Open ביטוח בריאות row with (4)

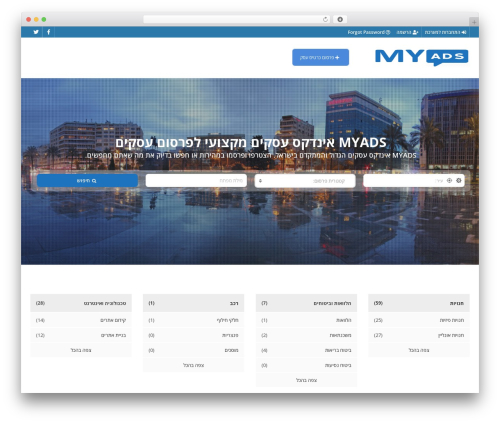click(x=306, y=350)
